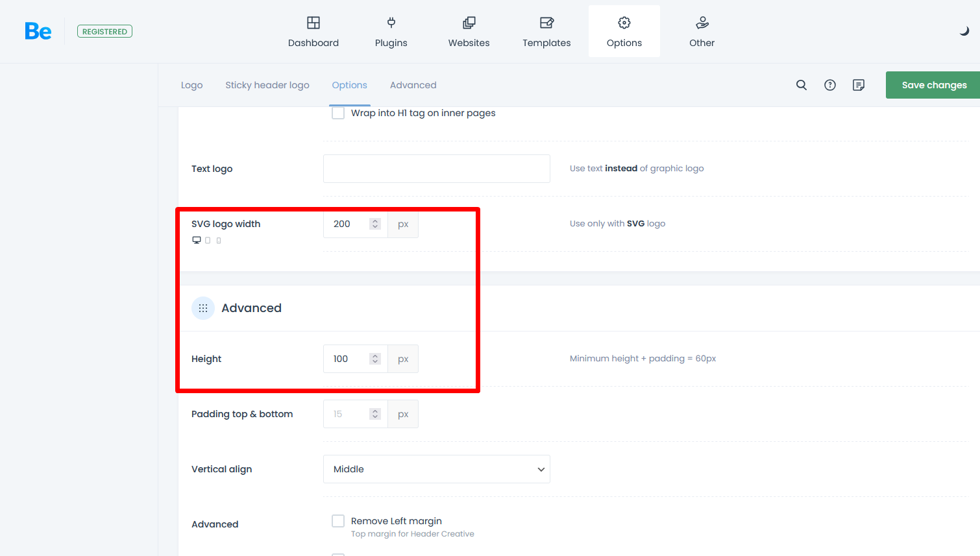Screen dimensions: 980x556
Task: Check the Remove Left margin option
Action: click(x=338, y=521)
